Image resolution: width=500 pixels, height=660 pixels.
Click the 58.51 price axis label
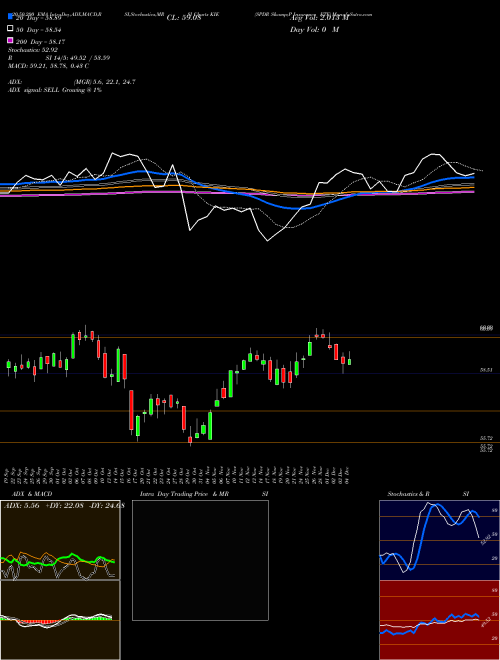[x=487, y=370]
